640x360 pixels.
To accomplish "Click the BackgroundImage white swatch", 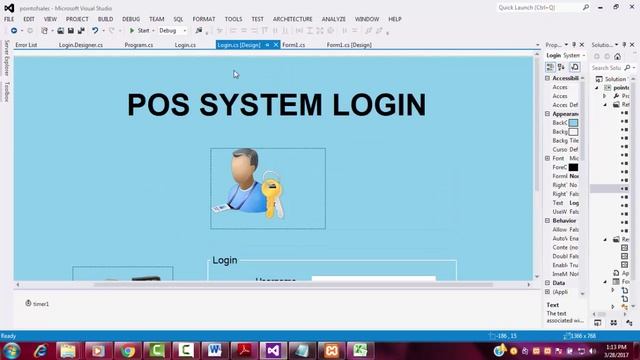I will tap(573, 132).
